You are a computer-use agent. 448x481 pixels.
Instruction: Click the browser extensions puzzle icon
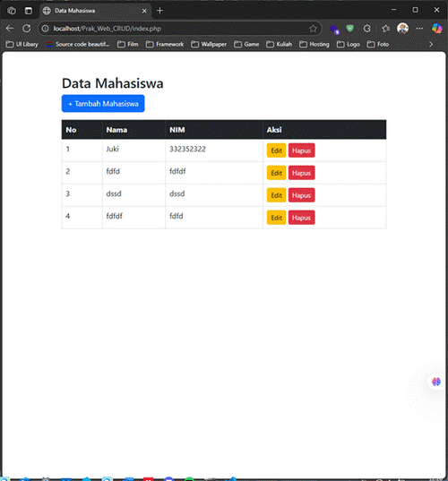366,29
